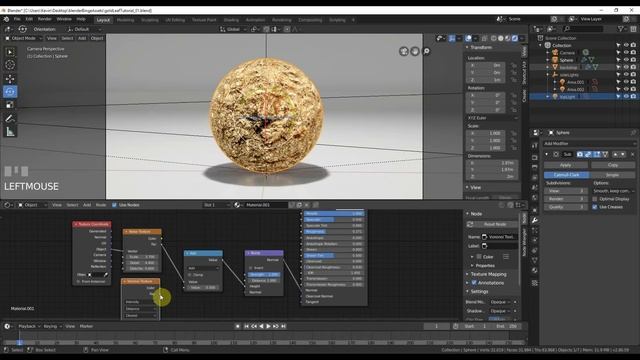The height and width of the screenshot is (360, 640).
Task: Open the timeline Playback popover
Action: click(x=28, y=326)
